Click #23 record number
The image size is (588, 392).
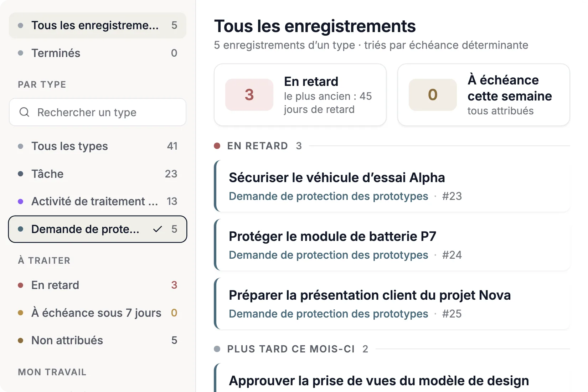tap(452, 196)
